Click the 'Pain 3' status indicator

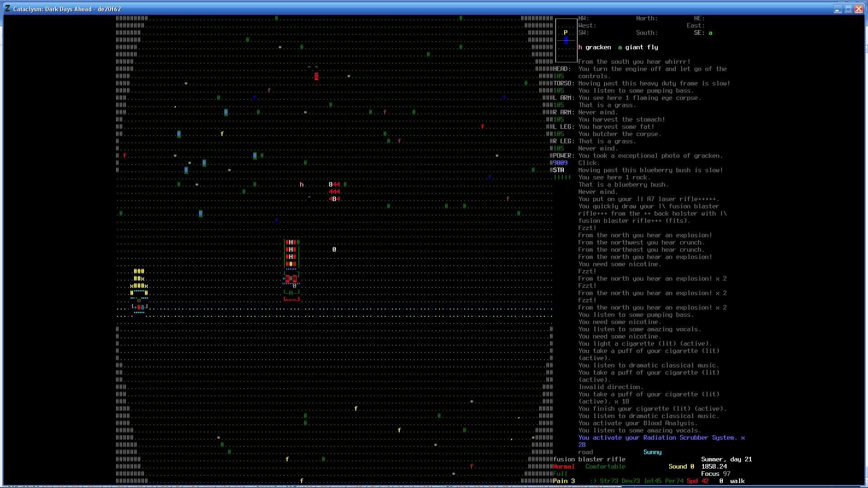pyautogui.click(x=564, y=481)
